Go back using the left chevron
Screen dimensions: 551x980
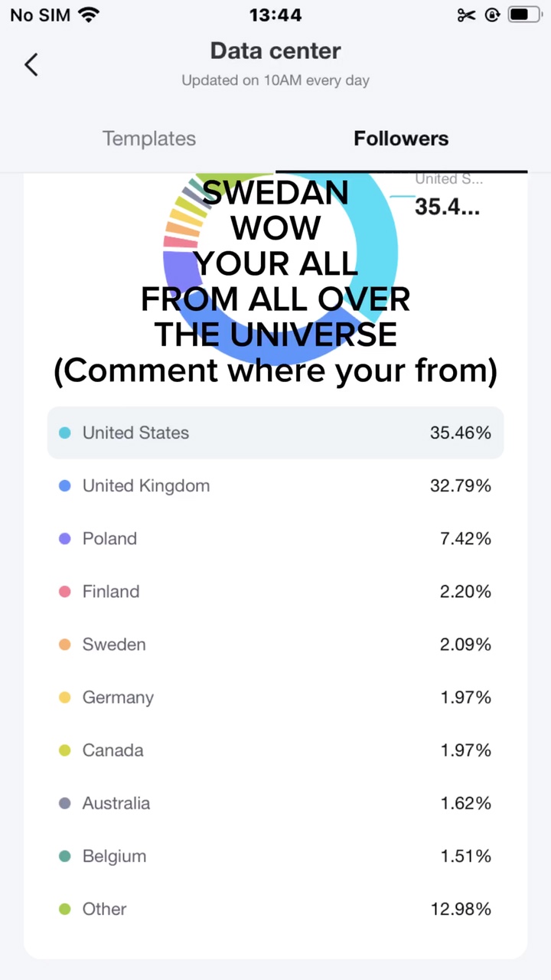click(31, 64)
